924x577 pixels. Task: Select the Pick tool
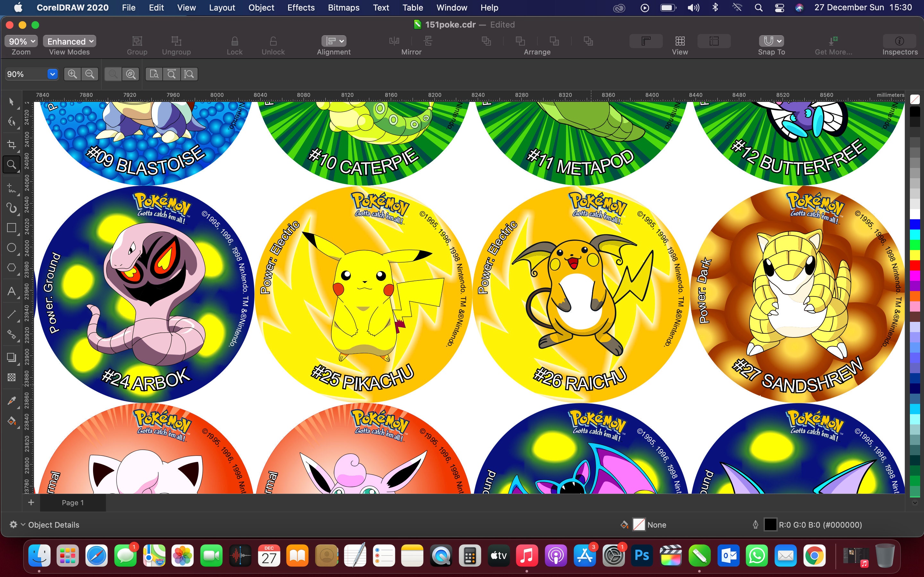click(x=12, y=101)
